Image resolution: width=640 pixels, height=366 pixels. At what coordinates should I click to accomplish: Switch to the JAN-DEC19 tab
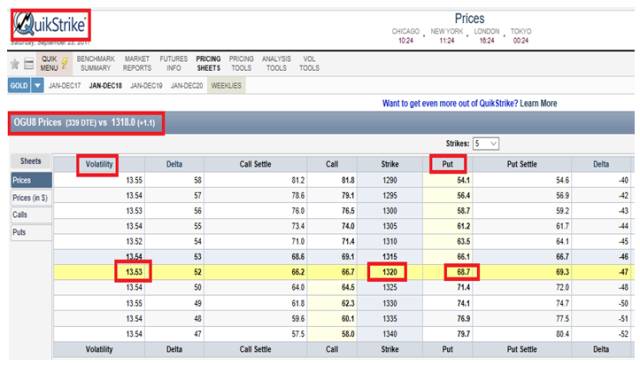(146, 86)
